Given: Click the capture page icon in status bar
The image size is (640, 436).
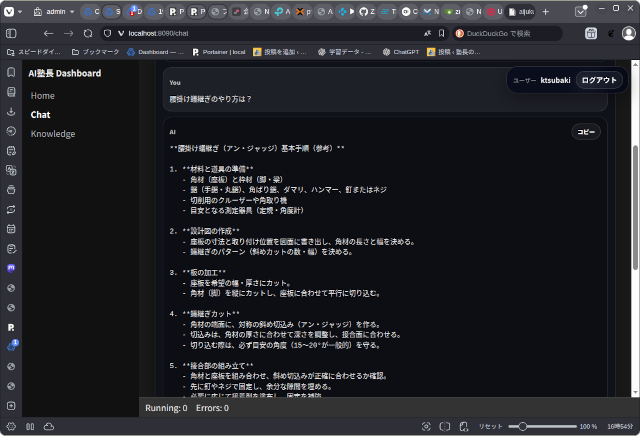Looking at the screenshot, I should pyautogui.click(x=427, y=426).
